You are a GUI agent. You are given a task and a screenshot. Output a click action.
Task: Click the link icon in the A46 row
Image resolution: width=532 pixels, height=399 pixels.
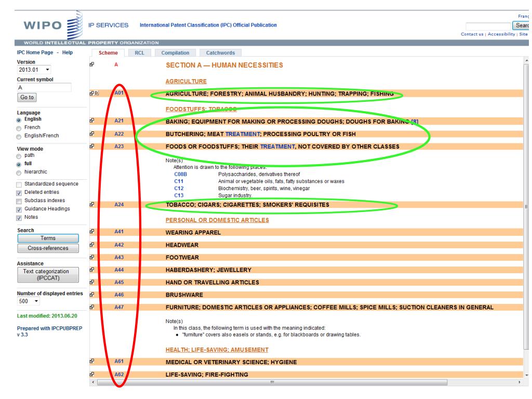pos(91,295)
